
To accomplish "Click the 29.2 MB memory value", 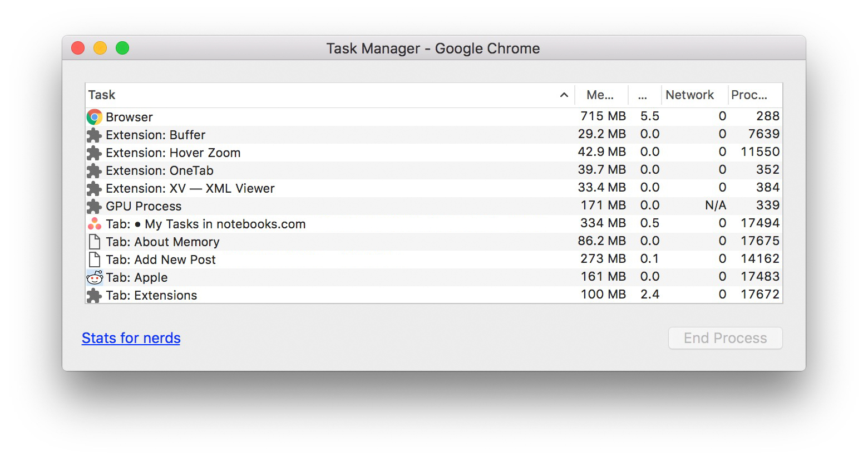I will click(601, 134).
